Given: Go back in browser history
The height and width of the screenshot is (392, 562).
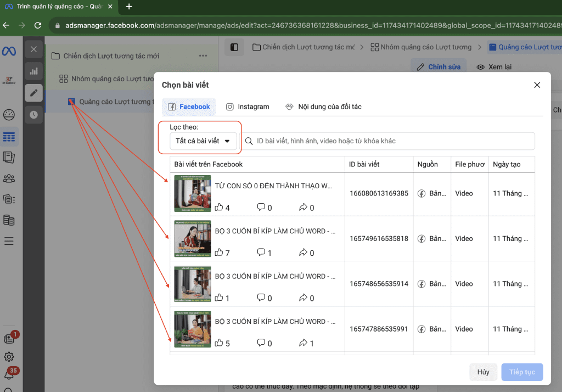Looking at the screenshot, I should tap(6, 25).
